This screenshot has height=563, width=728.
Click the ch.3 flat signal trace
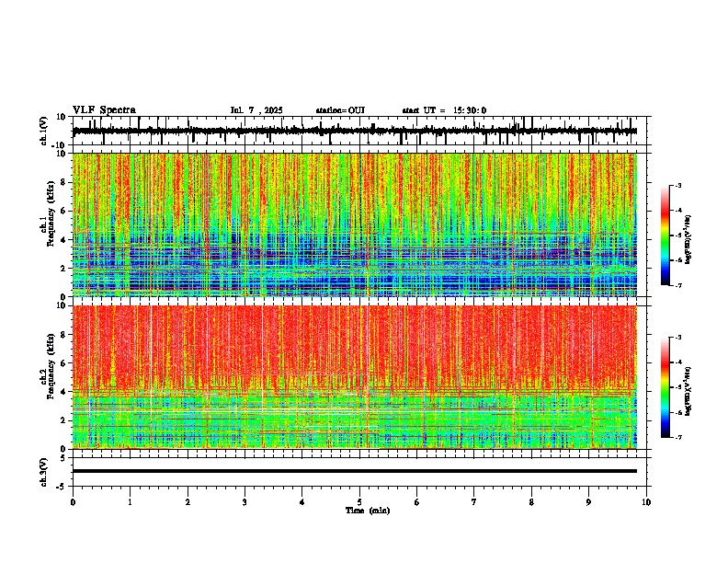tap(355, 471)
